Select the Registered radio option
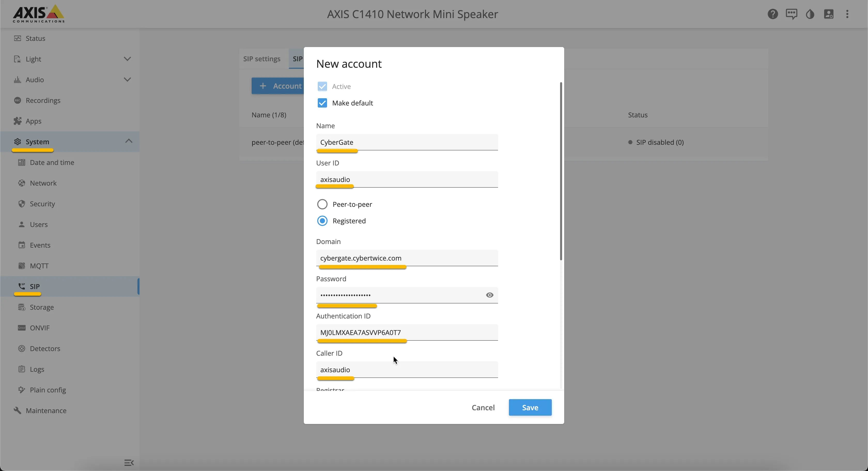Screen dimensions: 868x471 click(322, 221)
